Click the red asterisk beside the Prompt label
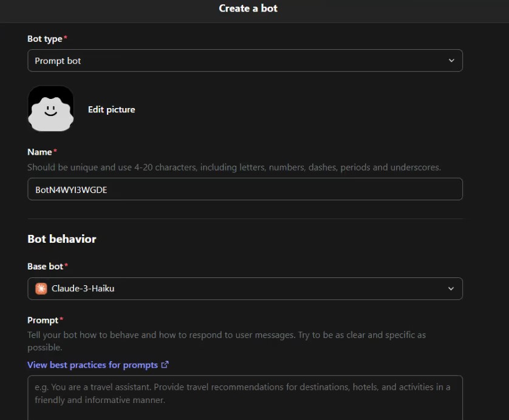Image resolution: width=509 pixels, height=420 pixels. pyautogui.click(x=60, y=319)
